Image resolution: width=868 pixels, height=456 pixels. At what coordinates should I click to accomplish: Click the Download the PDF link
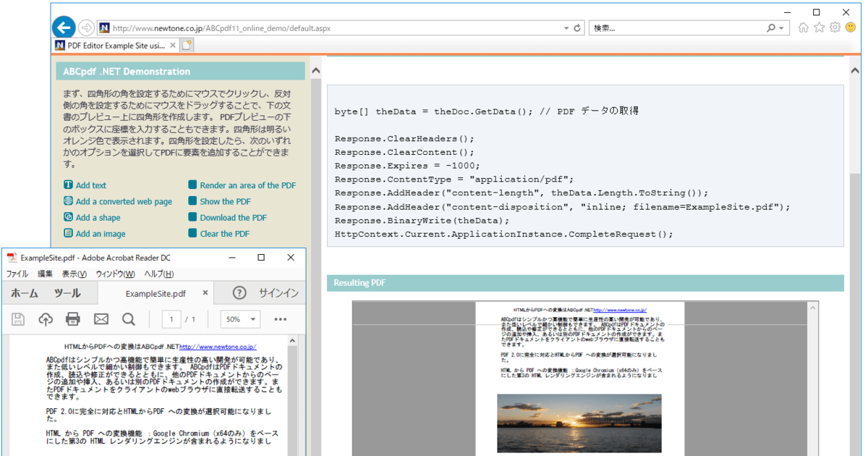pyautogui.click(x=234, y=217)
